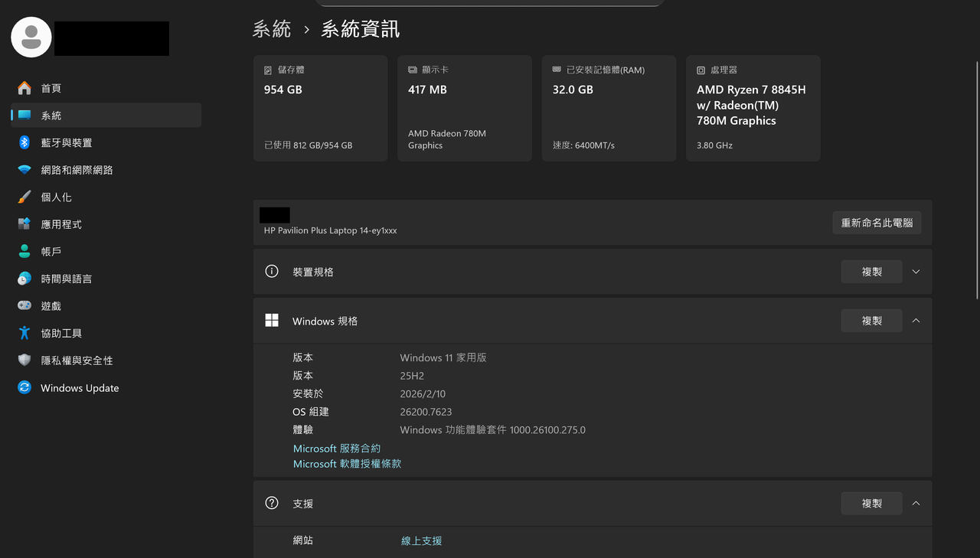Click the shield icon for 隱私權與安全性

[24, 360]
